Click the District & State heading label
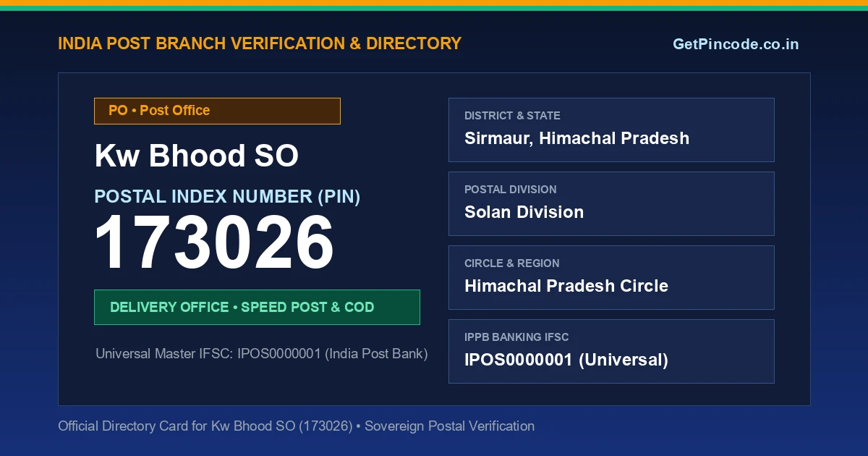The width and height of the screenshot is (868, 456). 512,116
